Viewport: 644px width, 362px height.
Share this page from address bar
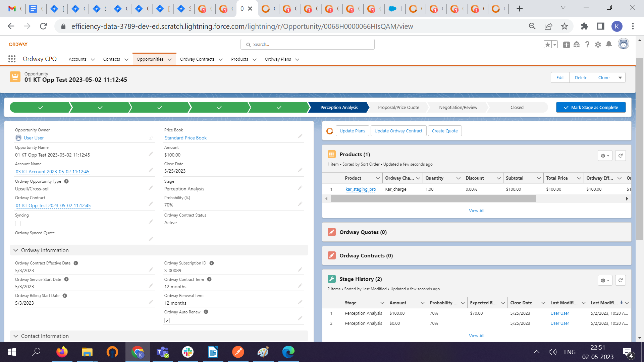click(x=548, y=26)
